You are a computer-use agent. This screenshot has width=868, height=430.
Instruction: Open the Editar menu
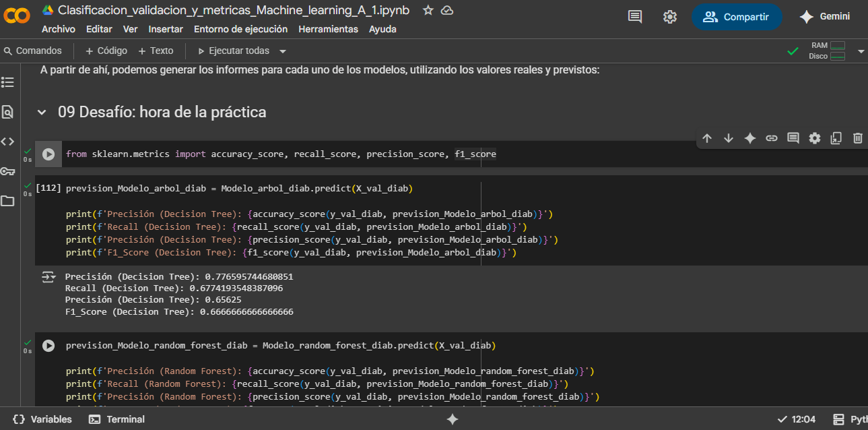(x=99, y=29)
